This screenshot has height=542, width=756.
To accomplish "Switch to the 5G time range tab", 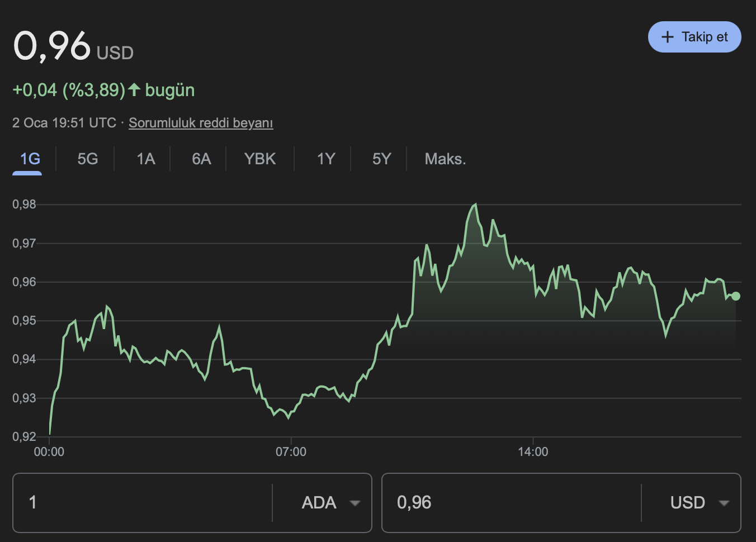I will (x=88, y=159).
